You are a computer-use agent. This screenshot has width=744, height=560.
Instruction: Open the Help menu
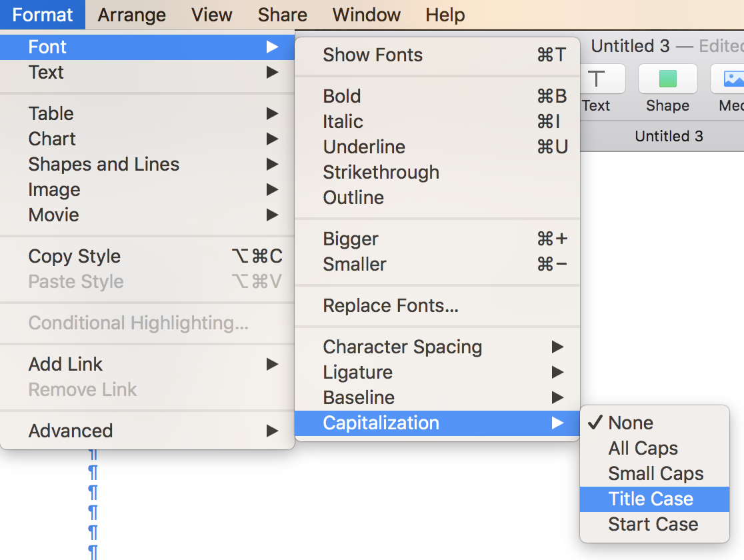pos(445,15)
